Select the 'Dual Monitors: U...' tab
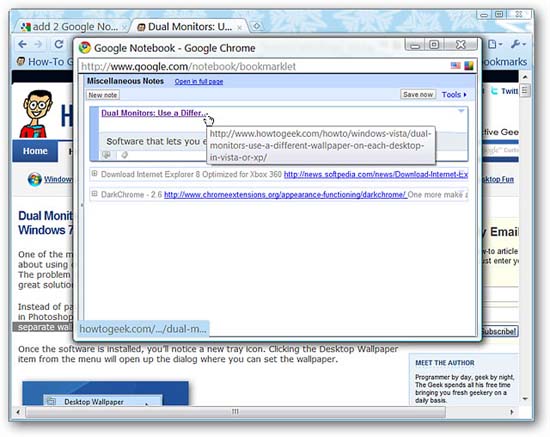The width and height of the screenshot is (550, 437). [x=189, y=27]
